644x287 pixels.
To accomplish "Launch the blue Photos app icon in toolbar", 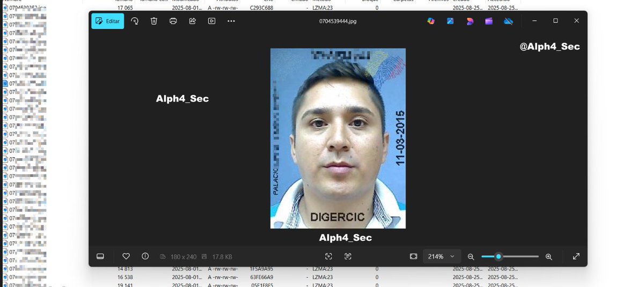I will coord(450,21).
